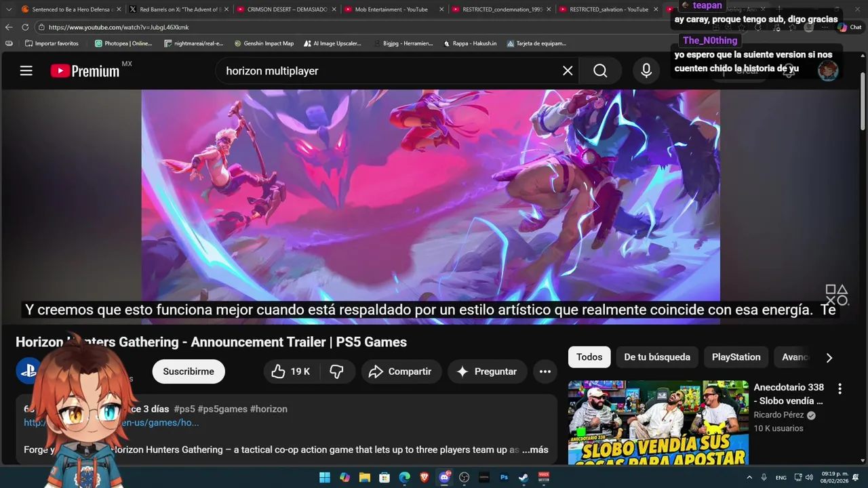Like the video with 19 K likes
This screenshot has height=488, width=868.
pos(291,371)
